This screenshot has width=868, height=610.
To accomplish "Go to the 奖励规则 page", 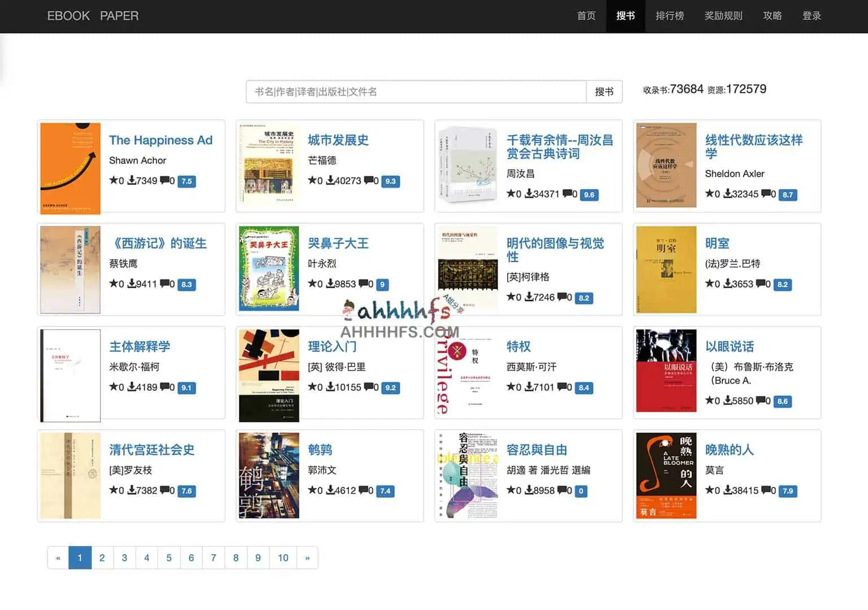I will tap(723, 16).
